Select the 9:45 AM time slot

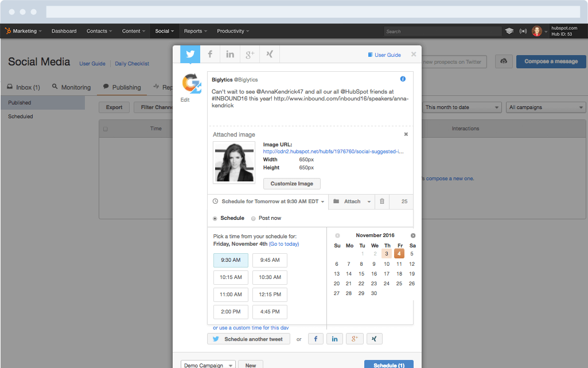270,260
